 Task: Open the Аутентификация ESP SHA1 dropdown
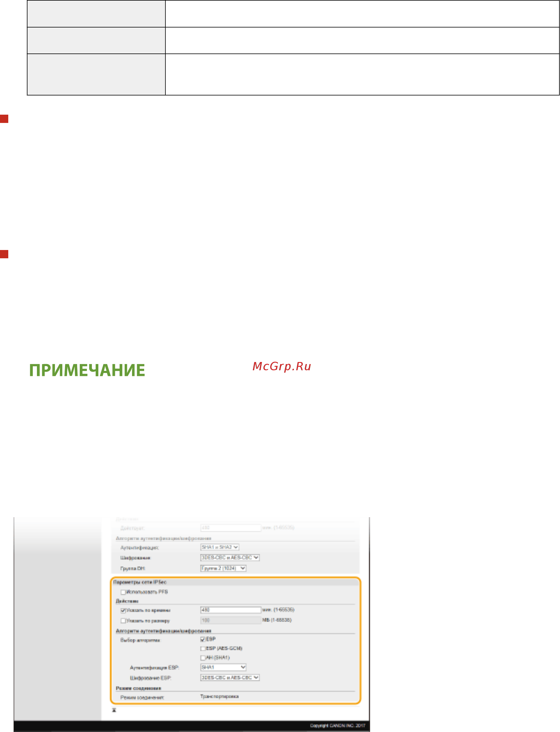[223, 667]
